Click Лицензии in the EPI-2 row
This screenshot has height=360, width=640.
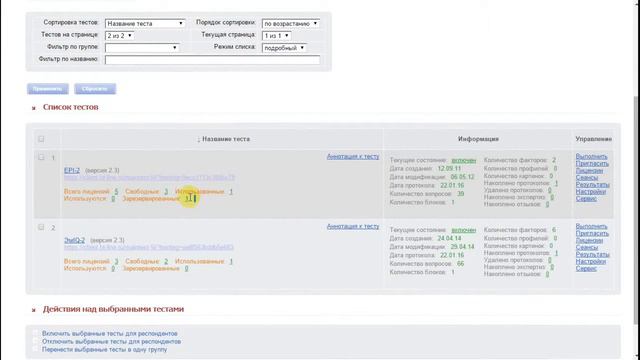click(589, 171)
